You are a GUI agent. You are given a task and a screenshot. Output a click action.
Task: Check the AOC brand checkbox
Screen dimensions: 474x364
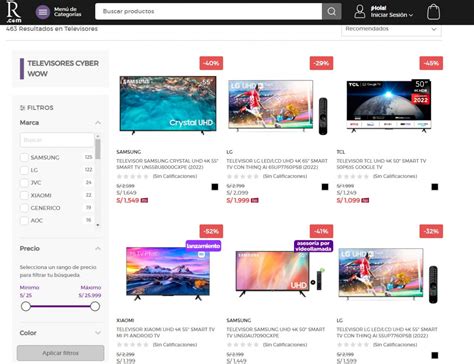click(24, 221)
